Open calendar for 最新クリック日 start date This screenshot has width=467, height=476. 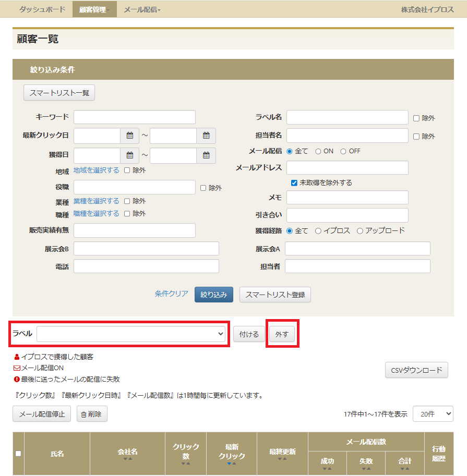(x=130, y=136)
